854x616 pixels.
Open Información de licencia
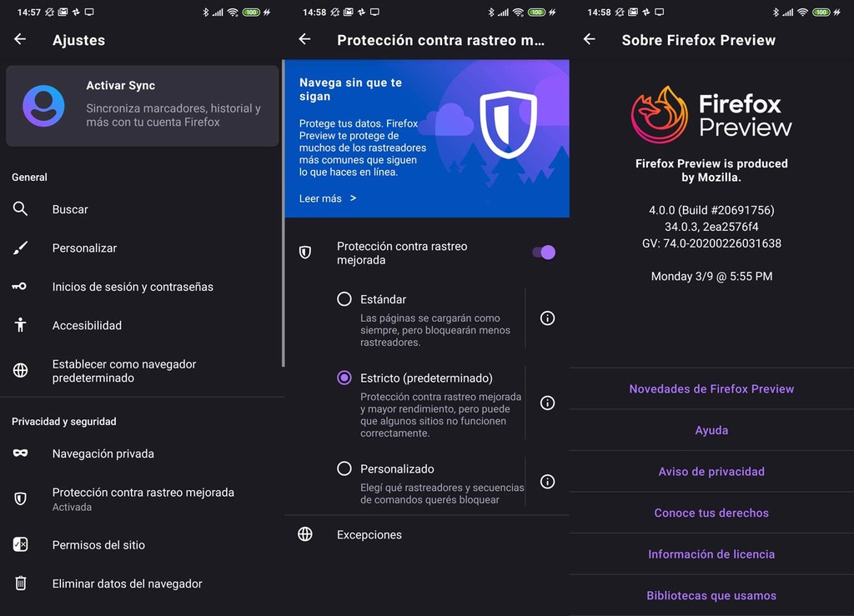click(x=711, y=554)
